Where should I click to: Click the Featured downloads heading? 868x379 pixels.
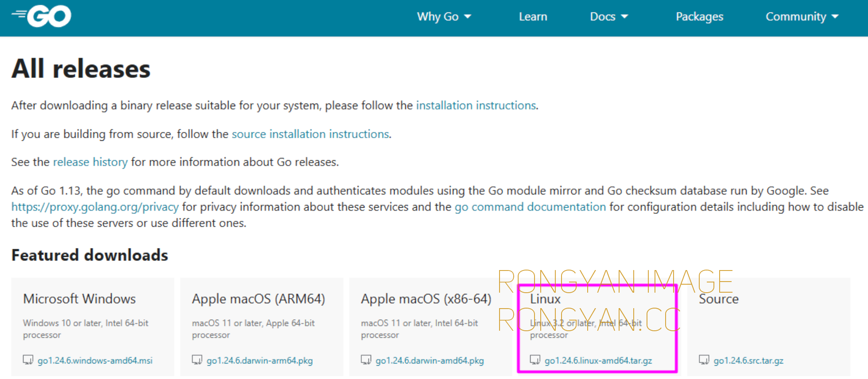(x=89, y=255)
